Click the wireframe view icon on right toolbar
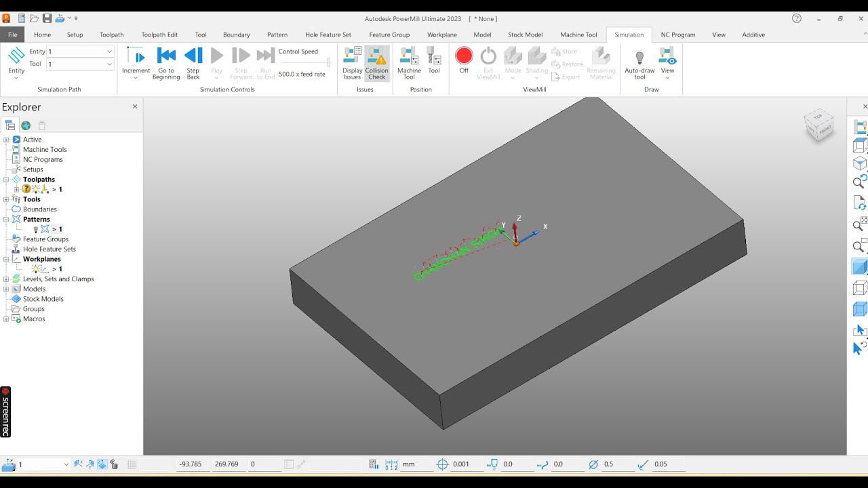 (x=859, y=287)
